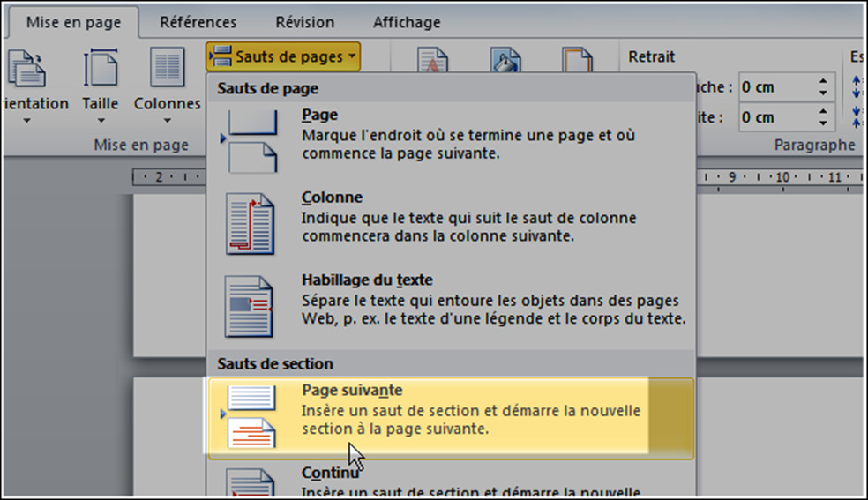This screenshot has height=500, width=868.
Task: Go to the Affichage tab
Action: click(x=408, y=23)
